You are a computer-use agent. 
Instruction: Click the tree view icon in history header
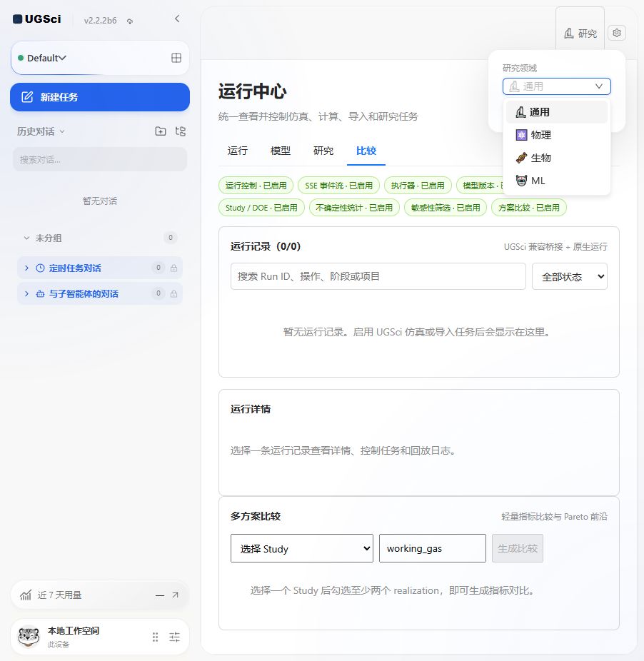click(x=181, y=131)
